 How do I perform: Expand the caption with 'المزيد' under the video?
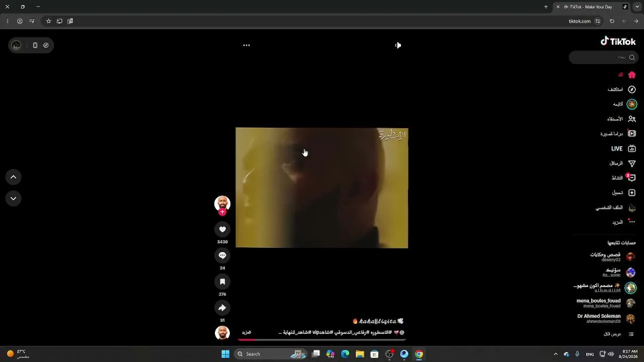[247, 332]
